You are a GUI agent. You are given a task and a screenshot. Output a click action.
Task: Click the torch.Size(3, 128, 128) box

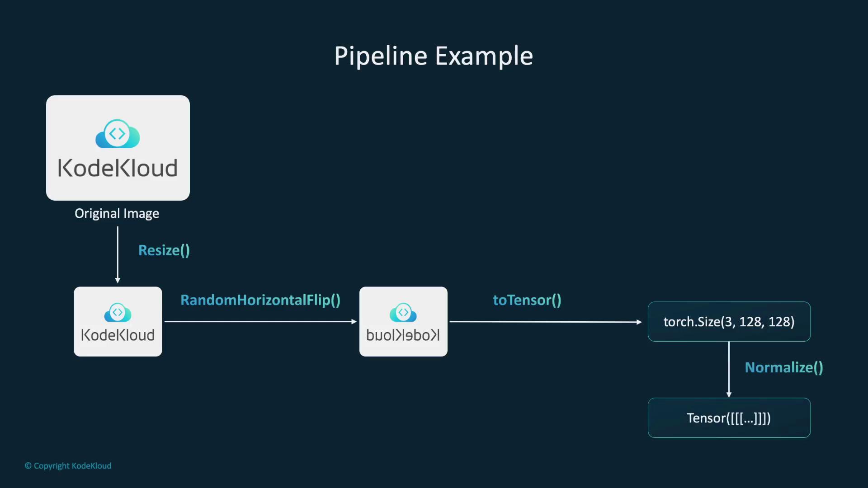pyautogui.click(x=729, y=322)
